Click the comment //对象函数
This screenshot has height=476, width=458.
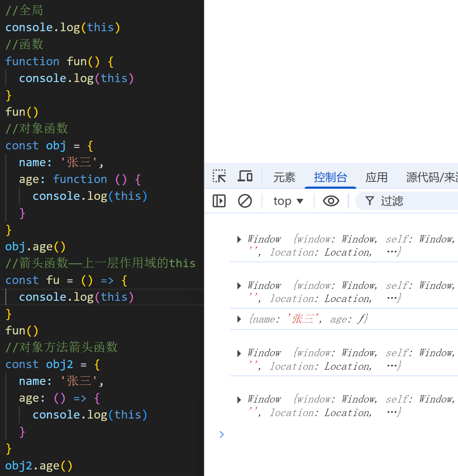[x=37, y=128]
